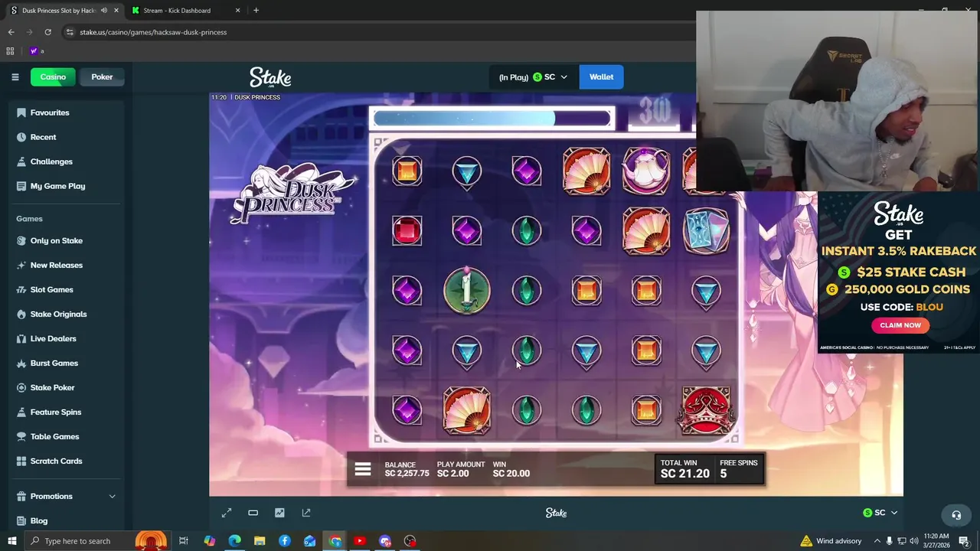Switch to the Casino section

click(53, 77)
